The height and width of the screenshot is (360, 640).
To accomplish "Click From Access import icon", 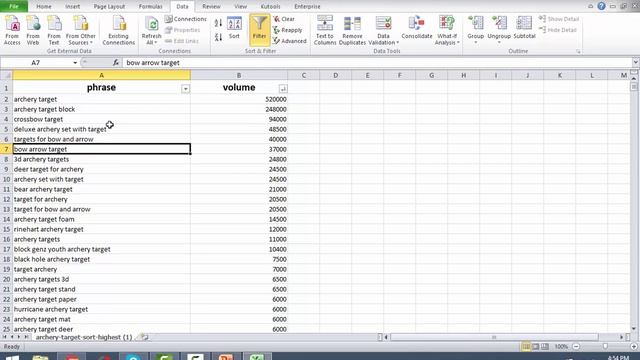I will [x=12, y=30].
